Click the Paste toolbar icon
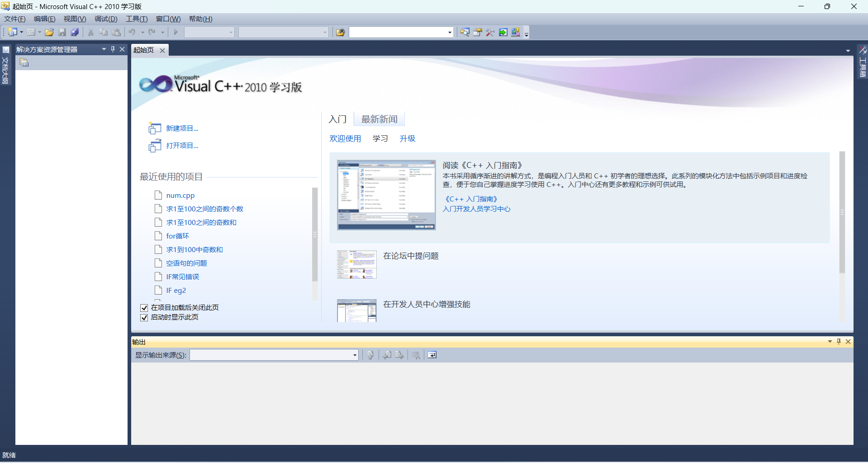Viewport: 868px width, 463px height. coord(116,32)
